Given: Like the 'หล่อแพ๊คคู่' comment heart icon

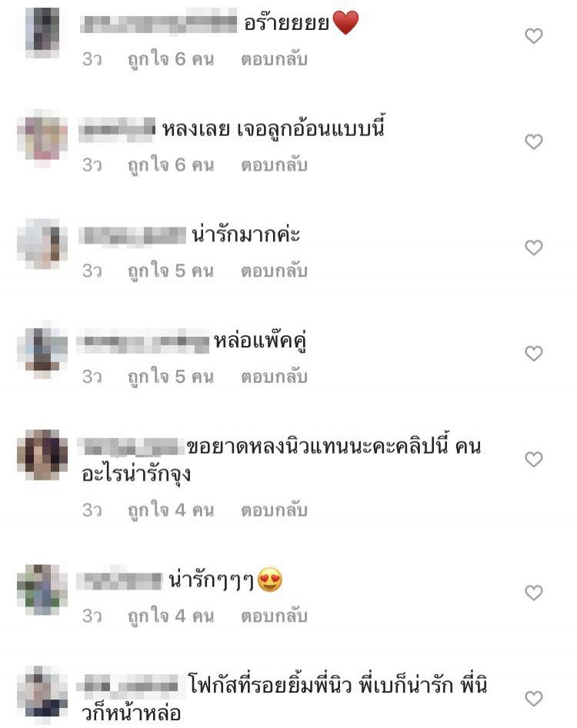Looking at the screenshot, I should tap(534, 354).
